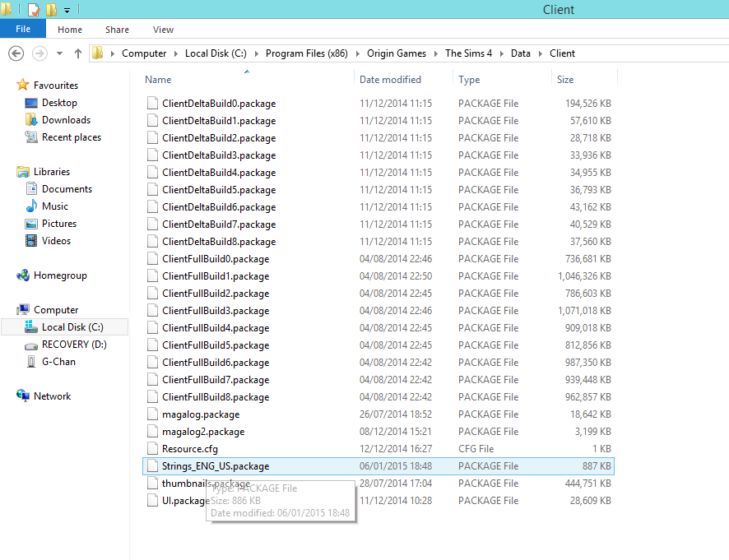The image size is (729, 560).
Task: Open Origin Games in the breadcrumb path
Action: pos(398,53)
